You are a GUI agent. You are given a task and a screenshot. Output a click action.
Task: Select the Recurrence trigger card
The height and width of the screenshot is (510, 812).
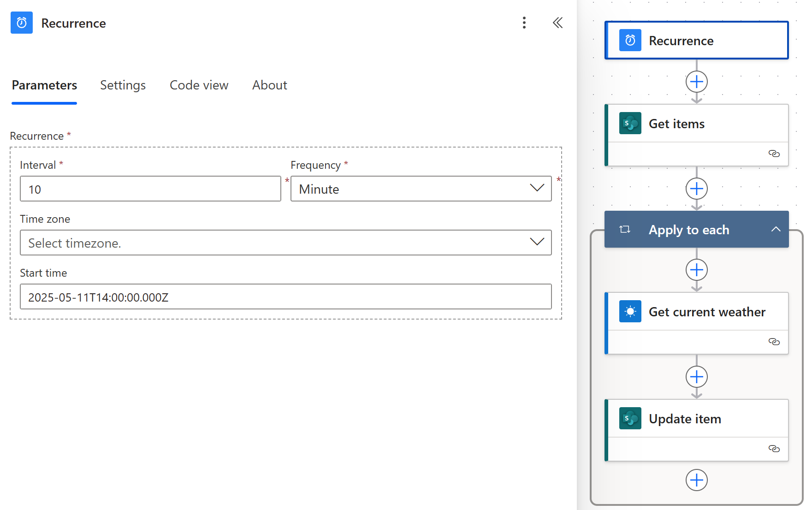click(x=696, y=40)
